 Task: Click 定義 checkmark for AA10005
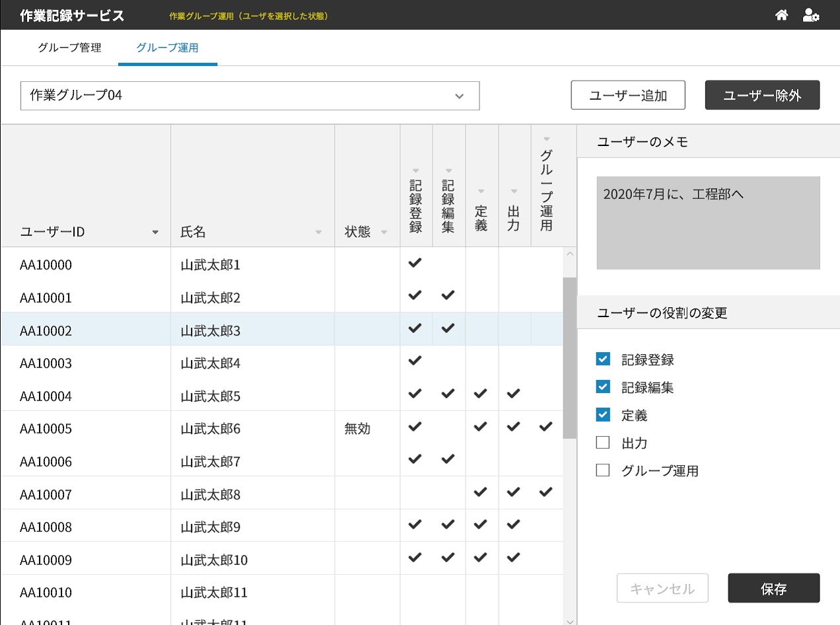480,426
